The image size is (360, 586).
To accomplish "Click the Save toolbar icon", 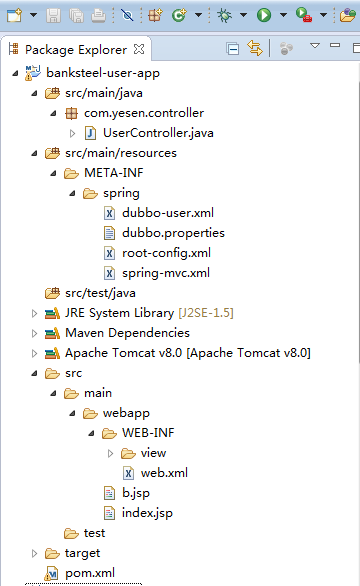I will click(x=53, y=15).
